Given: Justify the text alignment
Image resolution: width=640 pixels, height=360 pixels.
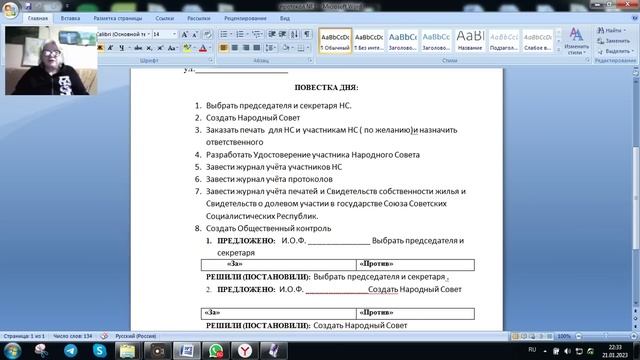Looking at the screenshot, I should [257, 48].
